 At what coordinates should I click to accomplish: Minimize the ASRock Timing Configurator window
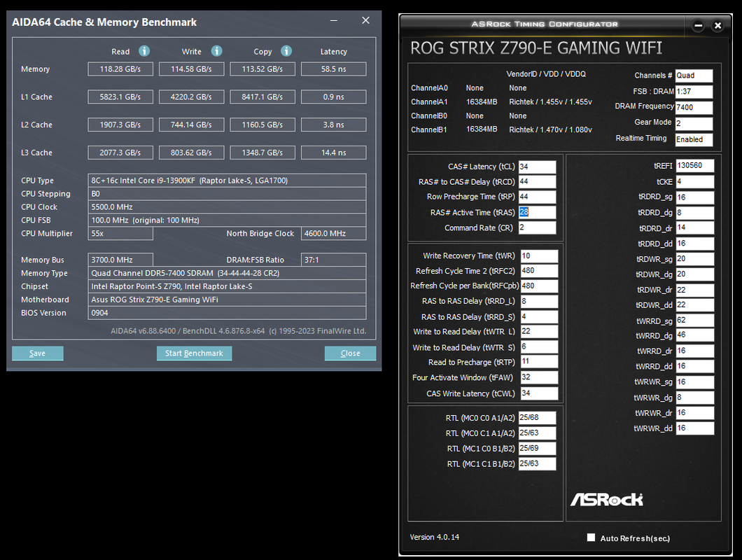pos(698,26)
